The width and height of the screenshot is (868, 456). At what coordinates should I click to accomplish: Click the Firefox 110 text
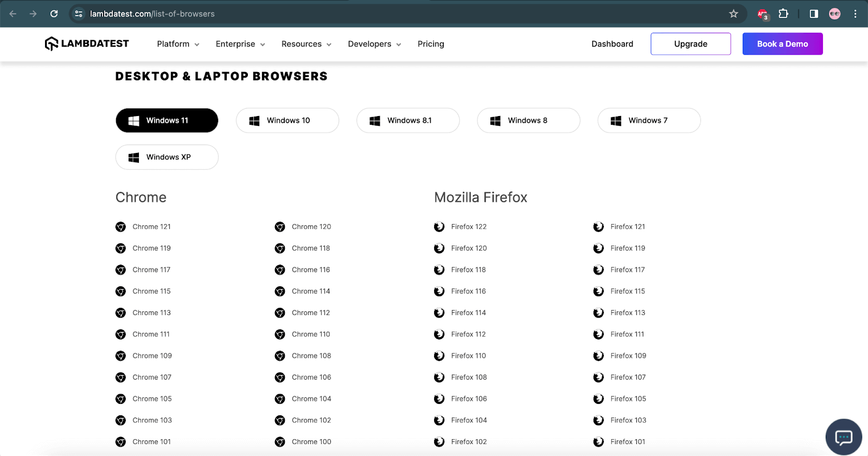click(x=469, y=356)
